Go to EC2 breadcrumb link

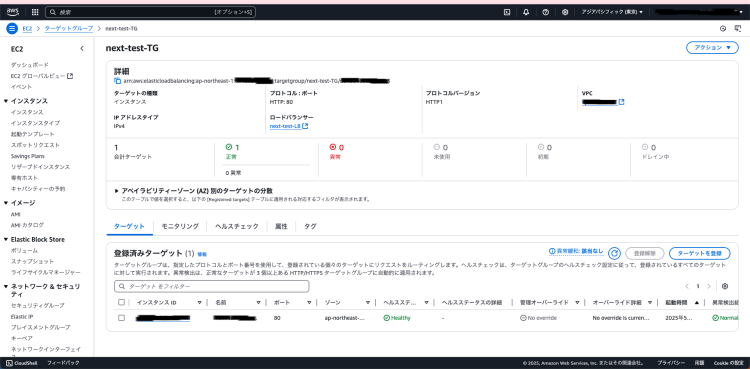coord(27,29)
